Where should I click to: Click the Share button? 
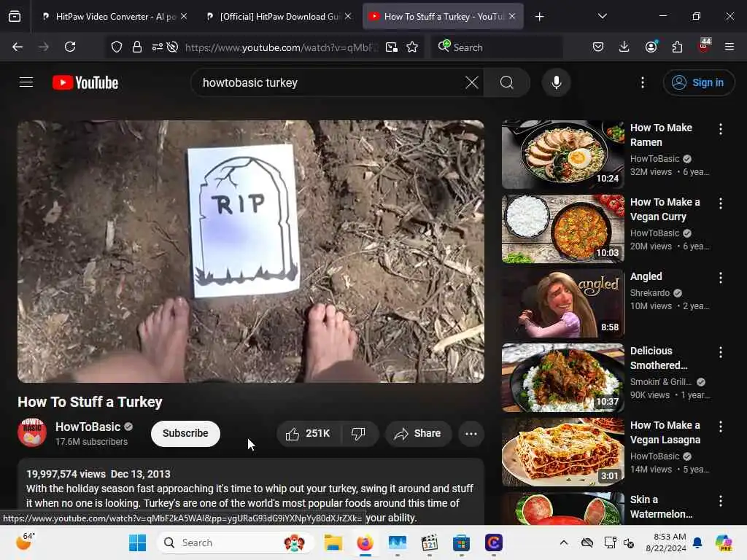coord(418,433)
